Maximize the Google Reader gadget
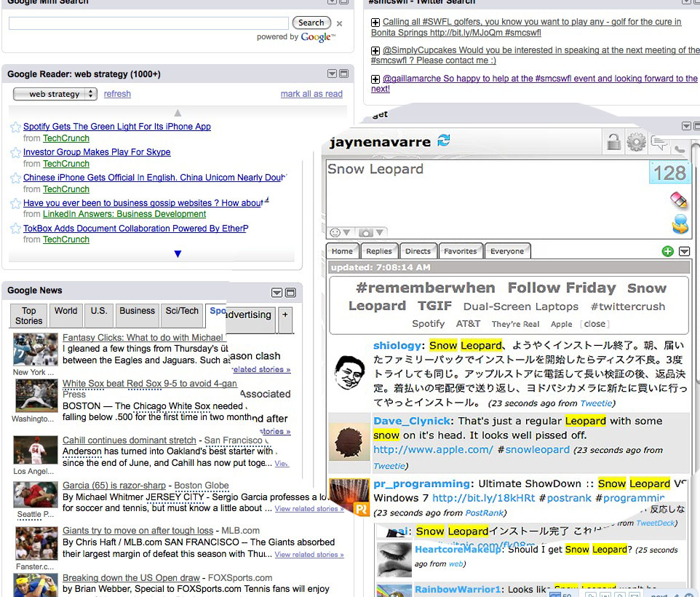 pos(343,74)
